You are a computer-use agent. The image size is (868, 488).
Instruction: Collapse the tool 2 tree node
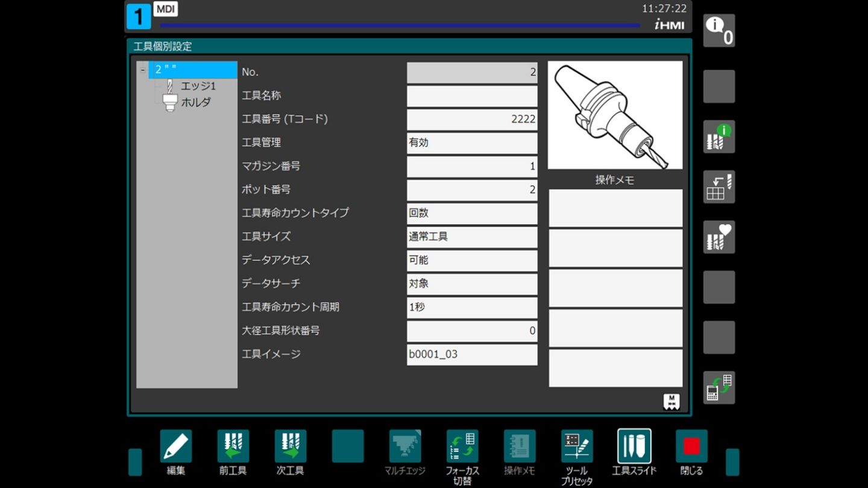point(142,70)
